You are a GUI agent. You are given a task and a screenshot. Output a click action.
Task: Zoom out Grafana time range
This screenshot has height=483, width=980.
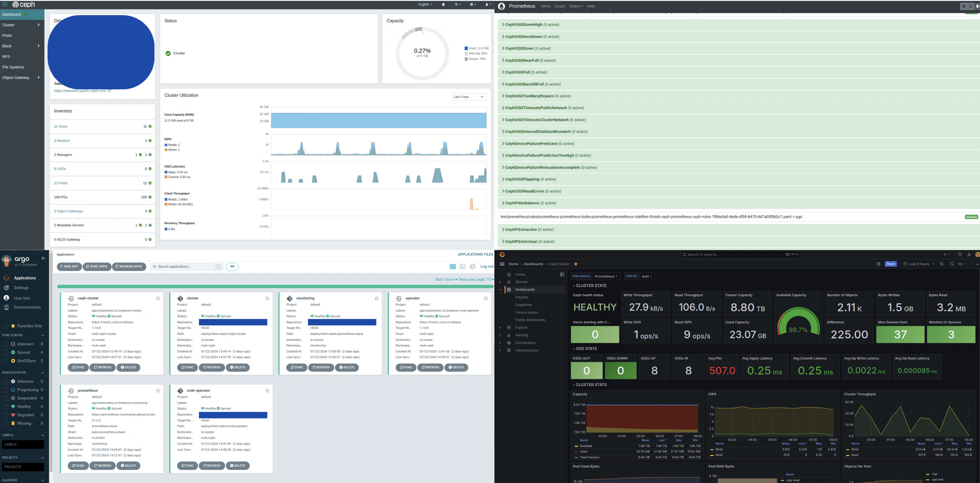coord(941,264)
